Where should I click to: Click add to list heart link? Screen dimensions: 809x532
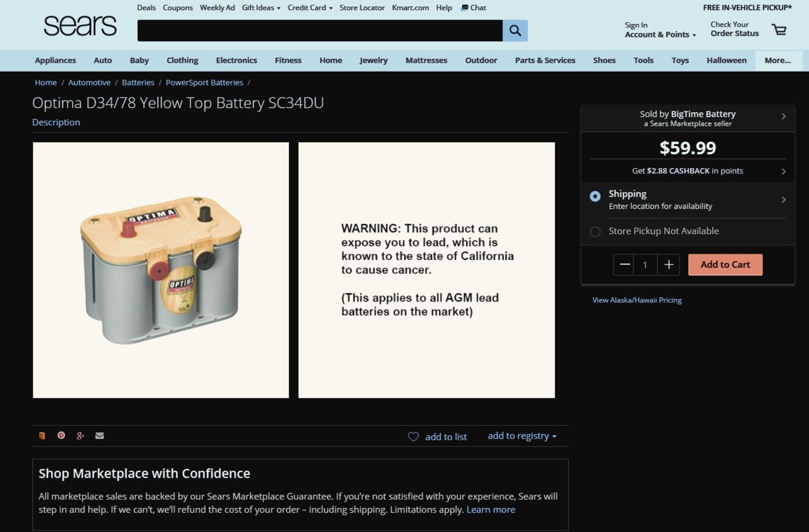[x=438, y=436]
